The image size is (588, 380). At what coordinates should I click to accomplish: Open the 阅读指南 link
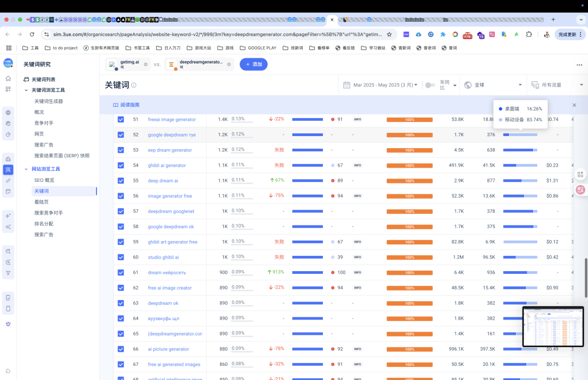[x=126, y=105]
